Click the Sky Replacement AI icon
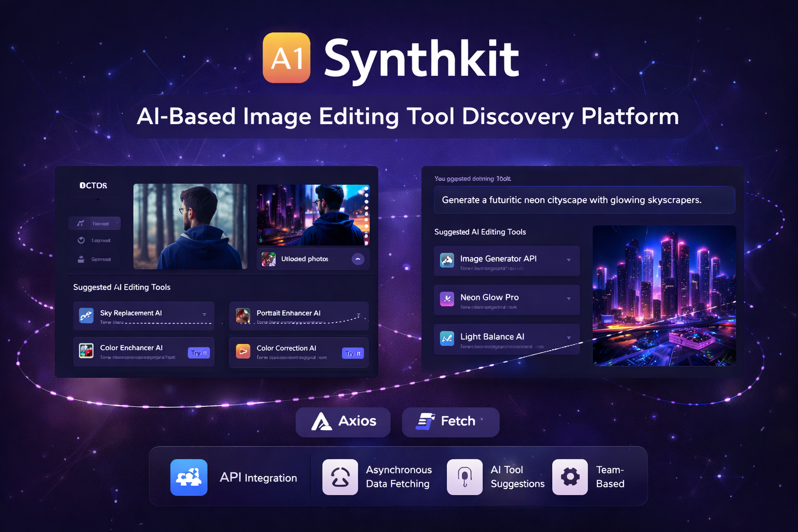 (x=86, y=315)
